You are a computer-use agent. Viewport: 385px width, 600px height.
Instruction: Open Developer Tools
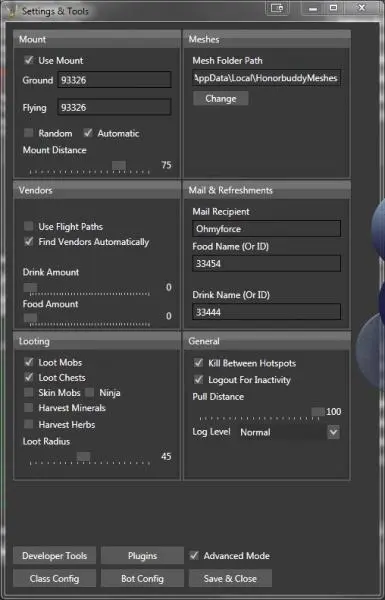[54, 556]
